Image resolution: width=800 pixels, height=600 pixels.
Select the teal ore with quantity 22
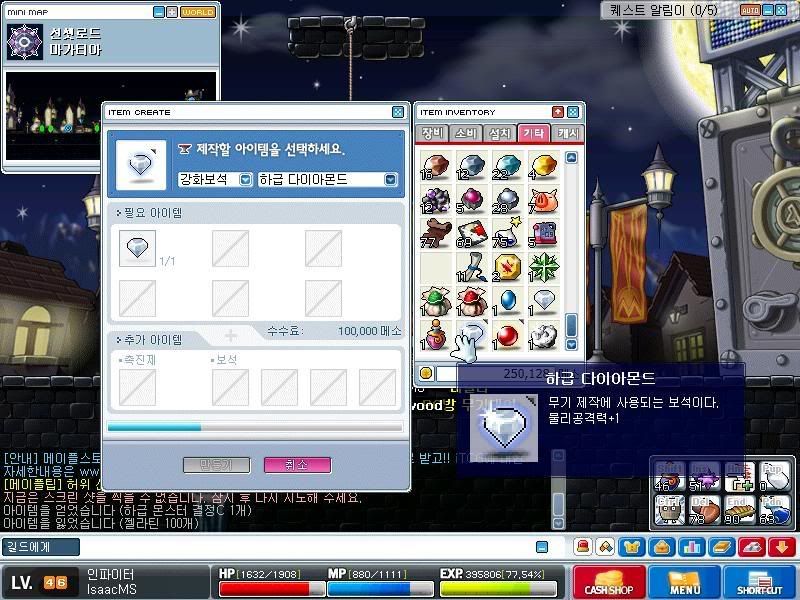coord(508,166)
